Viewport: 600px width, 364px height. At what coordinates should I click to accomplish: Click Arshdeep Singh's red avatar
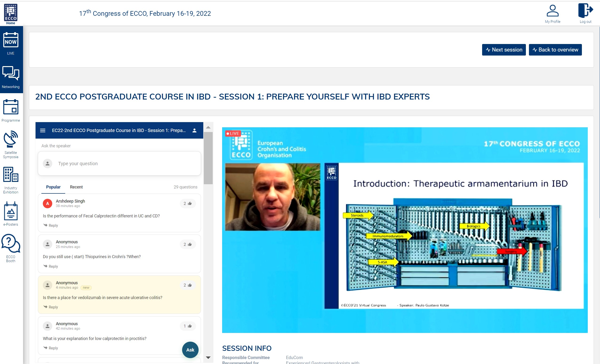pos(48,203)
